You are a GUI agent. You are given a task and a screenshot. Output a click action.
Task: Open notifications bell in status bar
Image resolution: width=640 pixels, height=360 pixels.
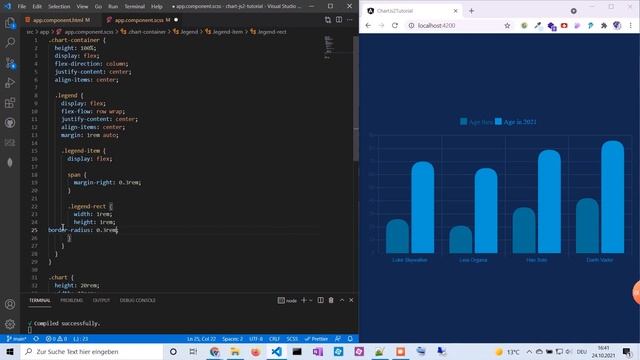tap(350, 339)
